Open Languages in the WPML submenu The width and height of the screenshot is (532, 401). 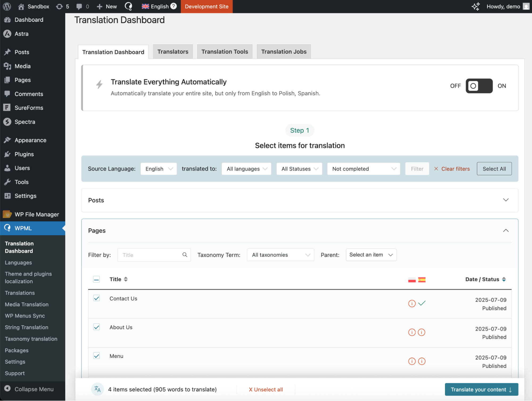(18, 263)
